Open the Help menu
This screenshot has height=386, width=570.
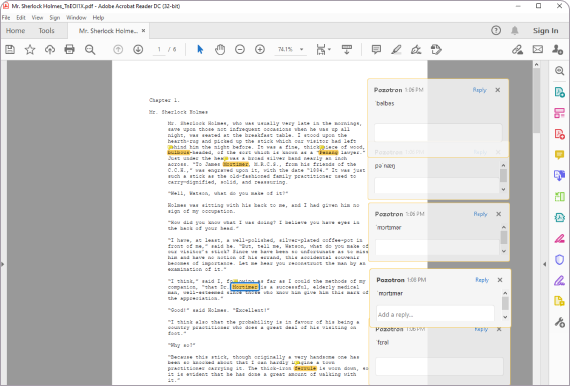tap(98, 17)
